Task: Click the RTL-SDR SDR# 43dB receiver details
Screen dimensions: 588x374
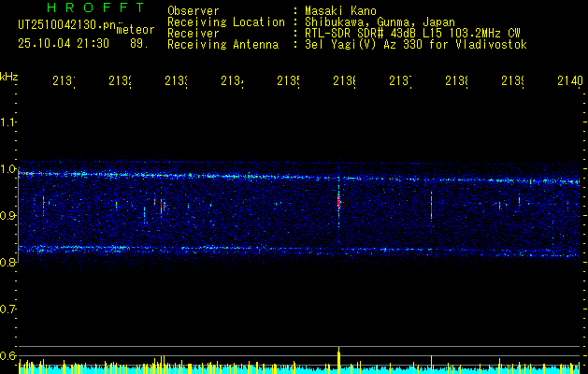Action: (x=412, y=34)
